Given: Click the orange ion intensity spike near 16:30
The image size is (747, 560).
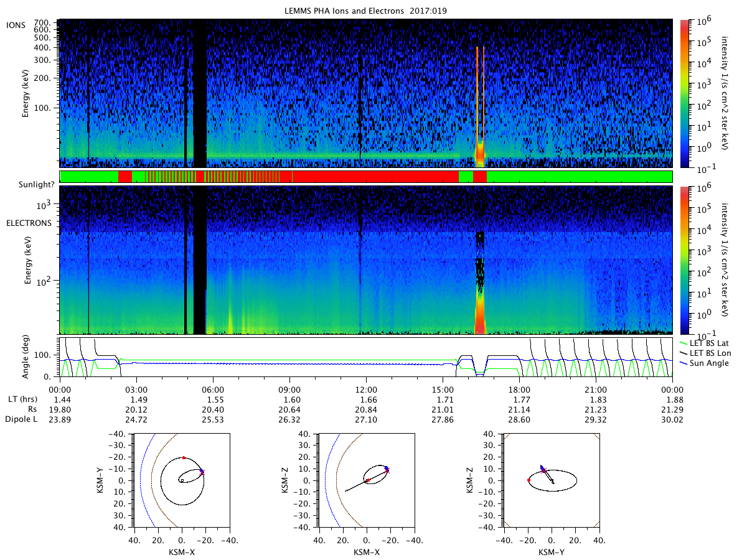Looking at the screenshot, I should (x=480, y=106).
